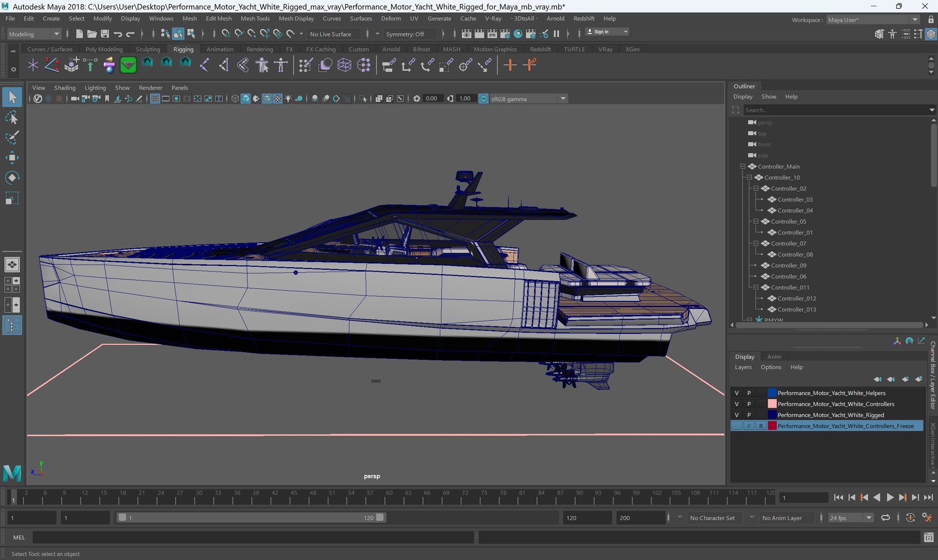The height and width of the screenshot is (560, 938).
Task: Click the Undo arrow in the status line
Action: (118, 34)
